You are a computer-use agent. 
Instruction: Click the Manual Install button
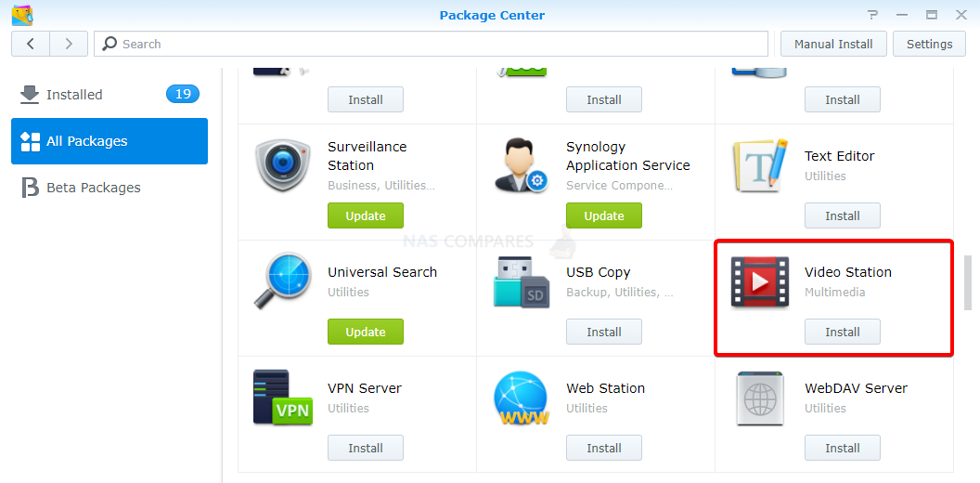833,44
